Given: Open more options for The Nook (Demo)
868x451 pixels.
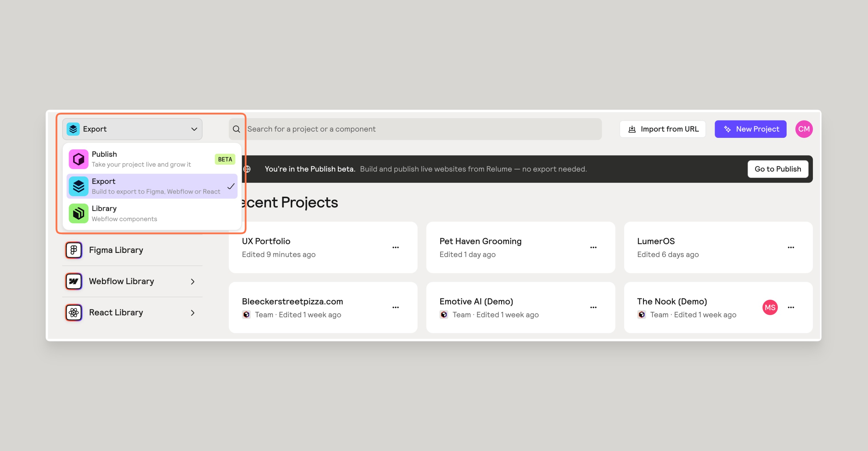Looking at the screenshot, I should pyautogui.click(x=791, y=307).
